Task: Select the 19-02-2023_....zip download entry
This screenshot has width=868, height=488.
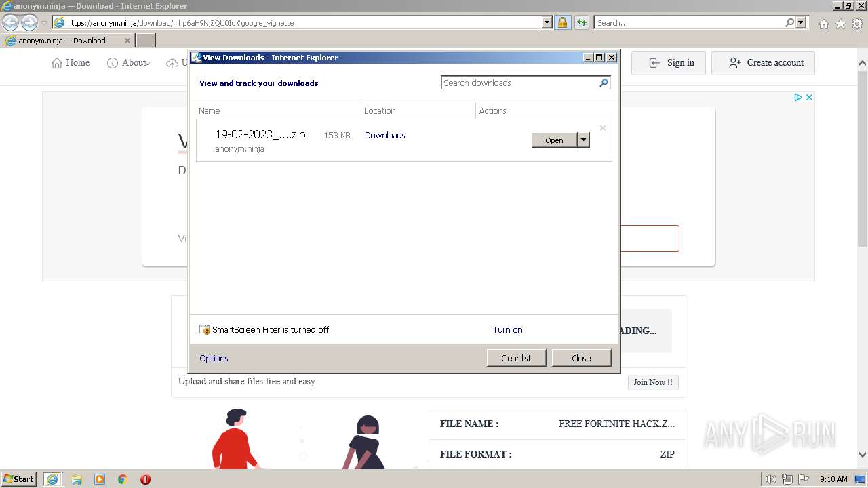Action: 404,141
